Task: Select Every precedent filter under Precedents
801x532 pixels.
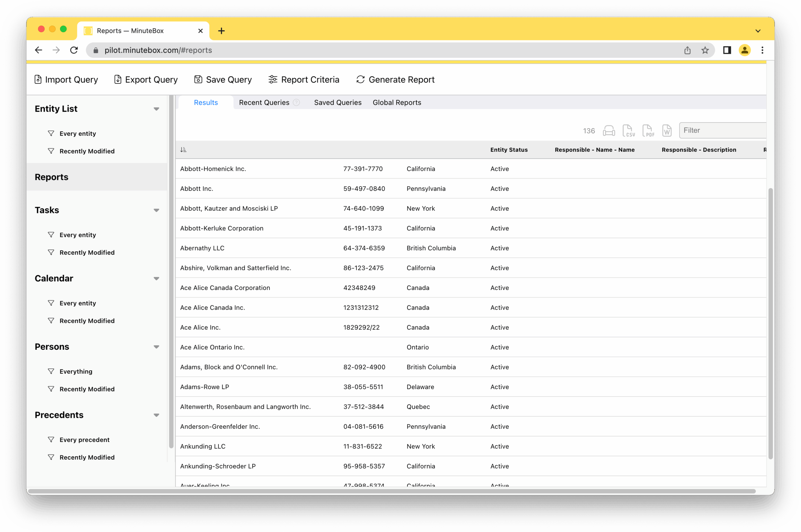Action: (84, 440)
